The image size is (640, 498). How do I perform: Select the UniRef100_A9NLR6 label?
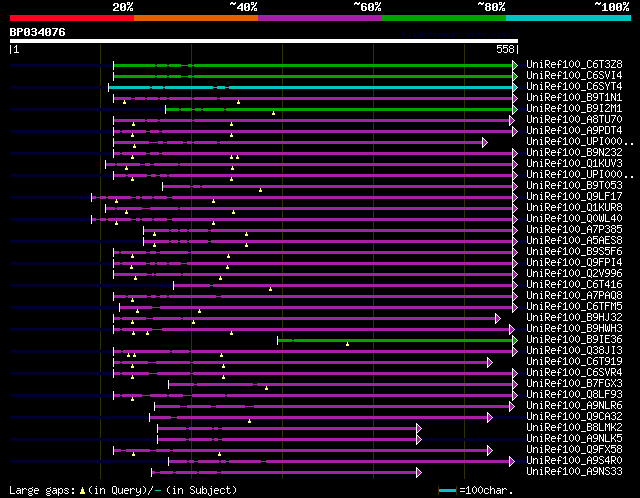(x=574, y=406)
